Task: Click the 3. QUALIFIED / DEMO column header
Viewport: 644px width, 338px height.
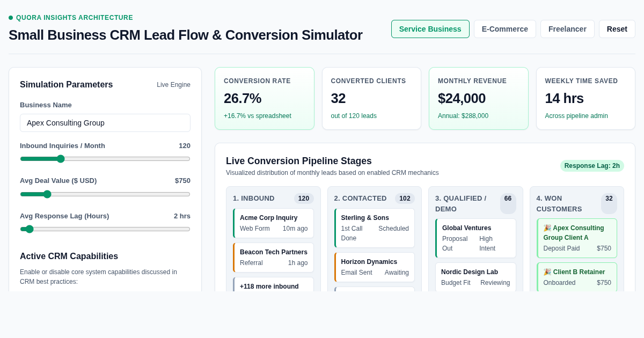Action: coord(461,204)
